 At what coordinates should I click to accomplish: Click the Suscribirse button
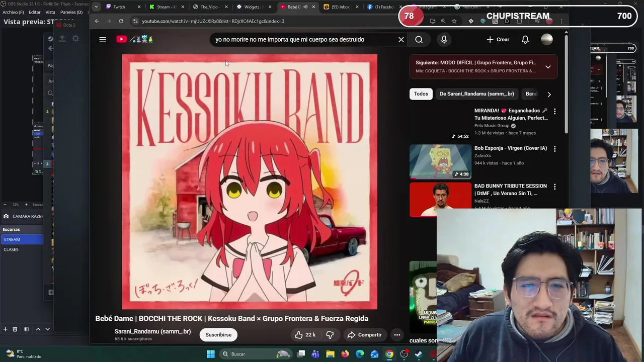(218, 335)
